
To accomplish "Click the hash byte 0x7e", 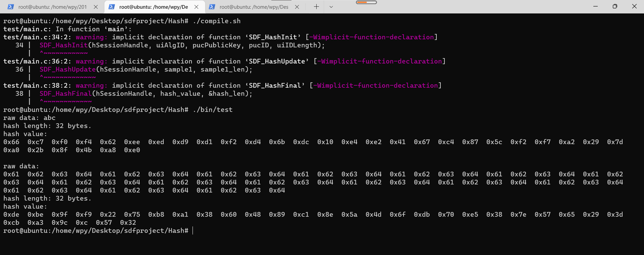I will click(x=519, y=214).
